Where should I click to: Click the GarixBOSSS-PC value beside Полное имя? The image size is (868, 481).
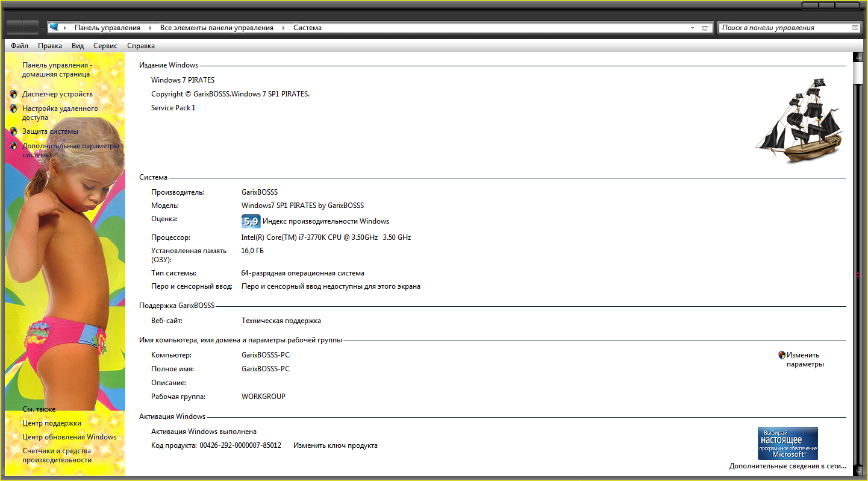(266, 369)
